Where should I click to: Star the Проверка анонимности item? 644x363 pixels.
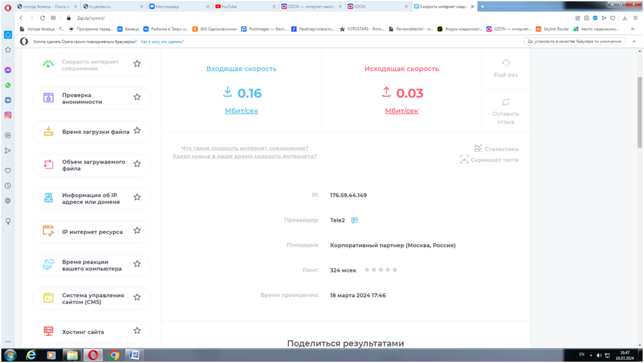[137, 97]
